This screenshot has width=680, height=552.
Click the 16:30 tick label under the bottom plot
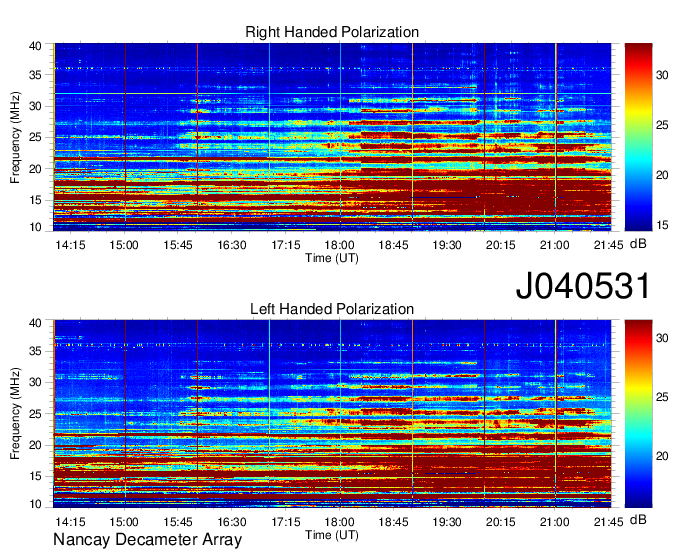tap(232, 522)
